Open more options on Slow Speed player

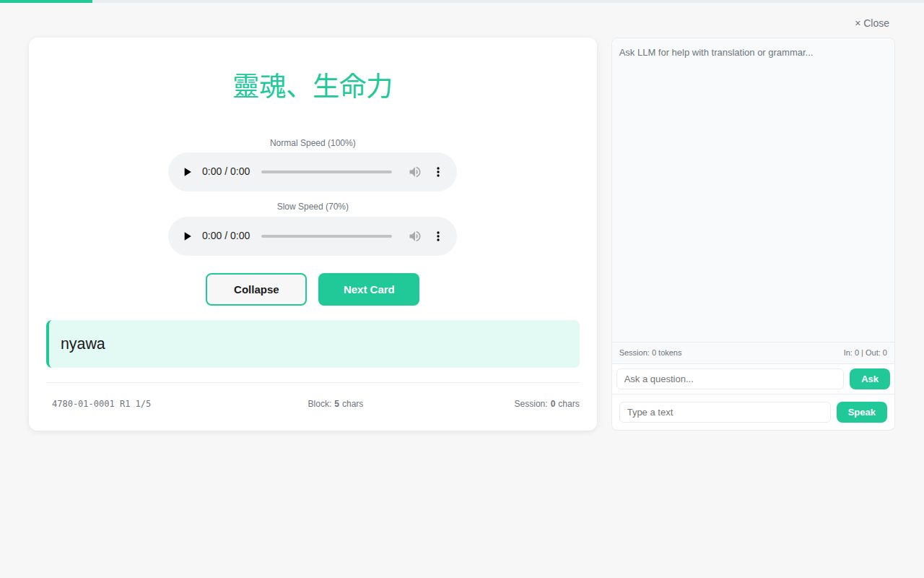pyautogui.click(x=437, y=236)
